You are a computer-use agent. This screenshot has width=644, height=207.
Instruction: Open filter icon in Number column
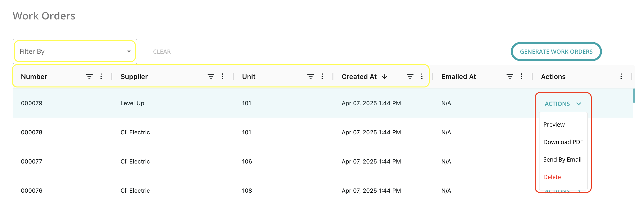89,77
